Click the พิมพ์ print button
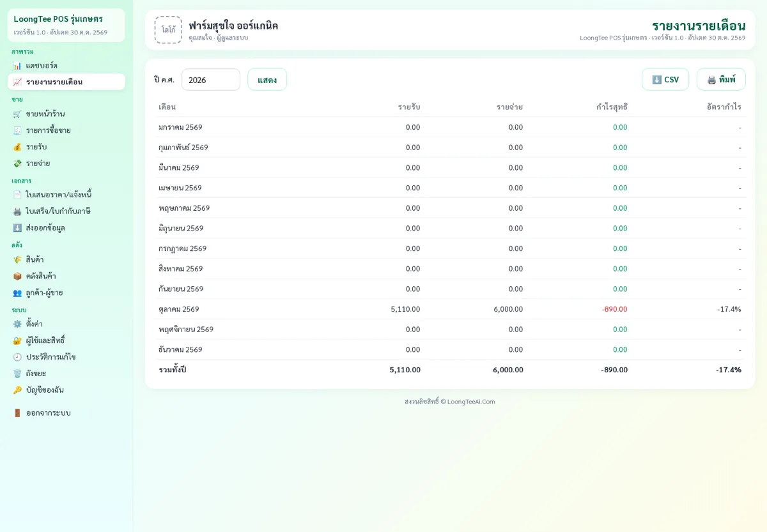 (721, 80)
